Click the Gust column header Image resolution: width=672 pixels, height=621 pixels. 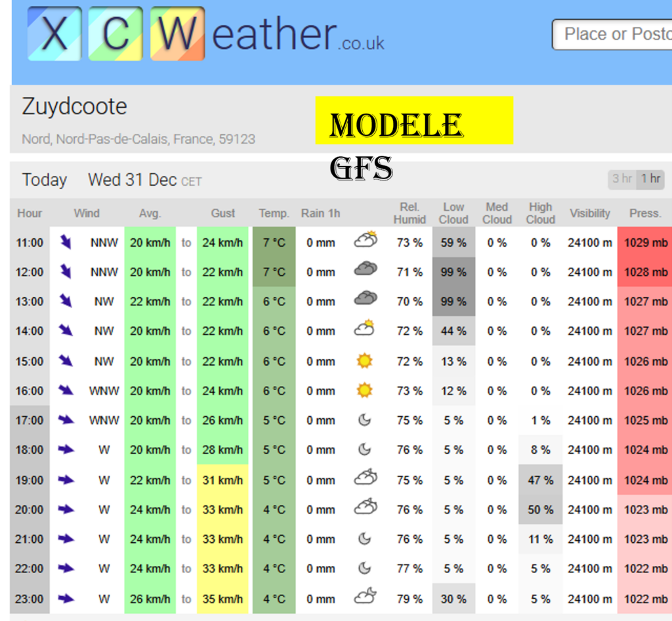click(x=222, y=213)
